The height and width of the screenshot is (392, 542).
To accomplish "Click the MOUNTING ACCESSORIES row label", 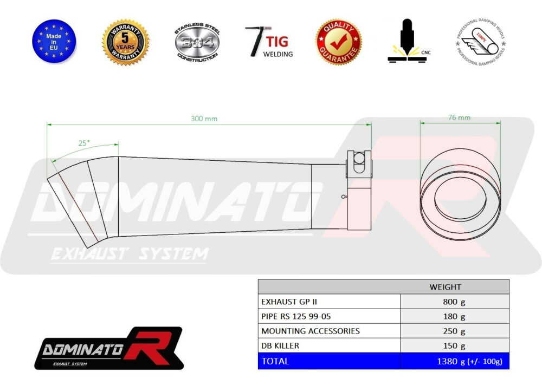I will pyautogui.click(x=311, y=331).
